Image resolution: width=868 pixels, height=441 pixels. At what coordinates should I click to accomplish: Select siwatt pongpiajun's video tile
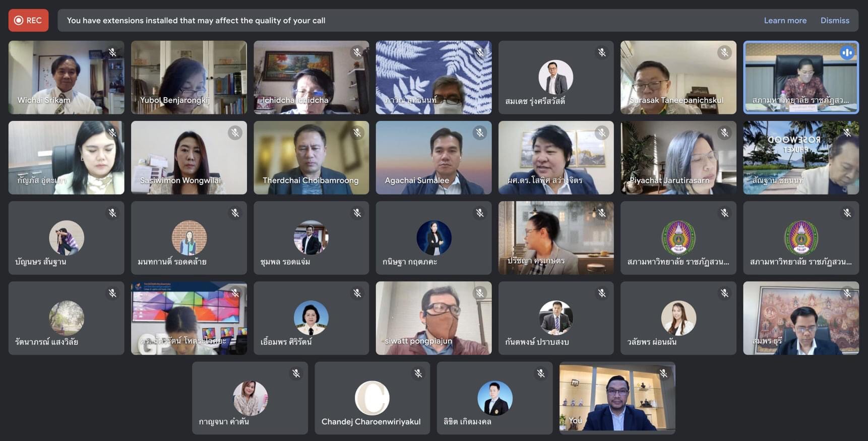[433, 318]
